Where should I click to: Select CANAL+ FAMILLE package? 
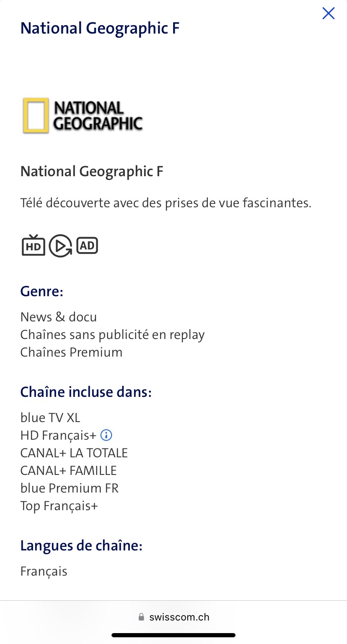pos(68,471)
